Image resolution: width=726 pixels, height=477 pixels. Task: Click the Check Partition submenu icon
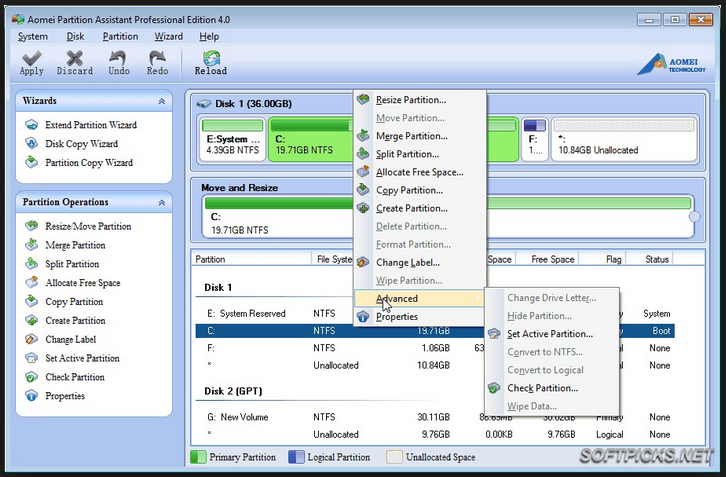coord(494,388)
